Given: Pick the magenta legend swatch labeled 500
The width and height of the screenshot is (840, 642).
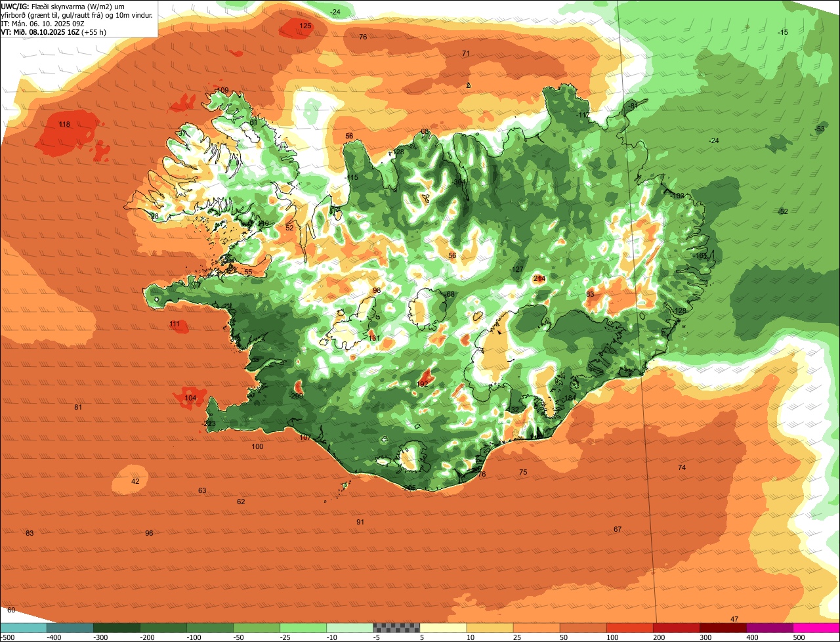Looking at the screenshot, I should (x=816, y=628).
